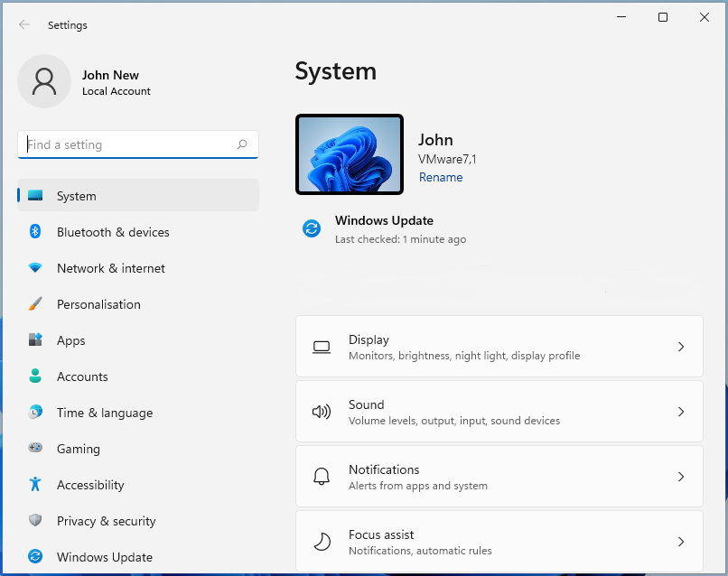Click the Gaming controller icon
Viewport: 728px width, 576px height.
pos(35,448)
